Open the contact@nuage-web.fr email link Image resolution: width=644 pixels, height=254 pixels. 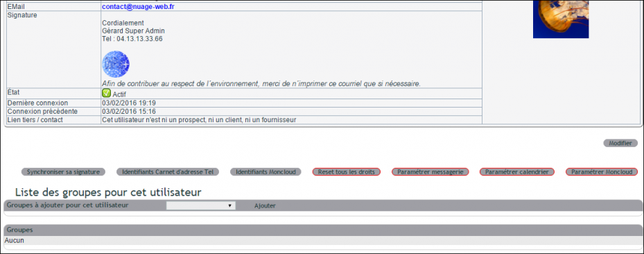tap(139, 6)
